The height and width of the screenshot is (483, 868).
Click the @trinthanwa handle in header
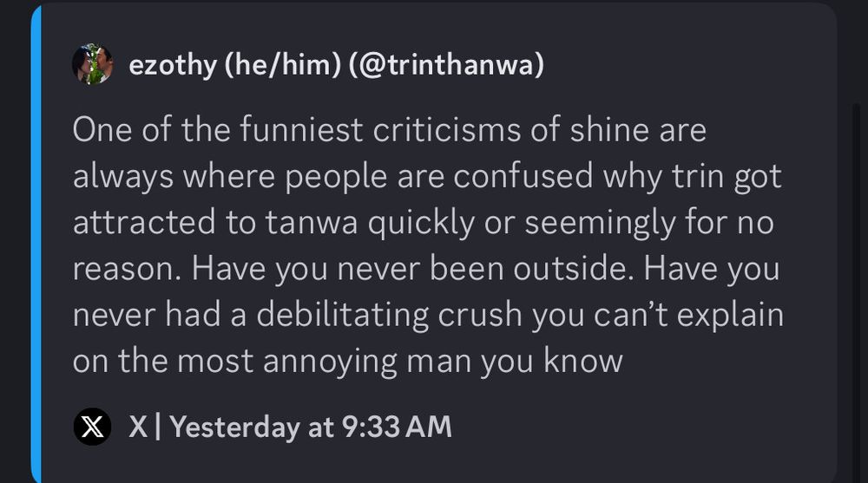(x=446, y=65)
